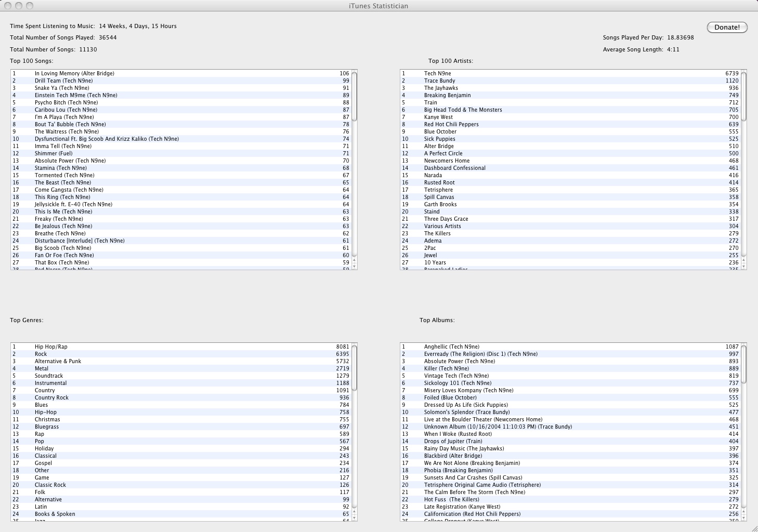Select song 'Snake Ya (Tech N9ne)'

click(181, 88)
